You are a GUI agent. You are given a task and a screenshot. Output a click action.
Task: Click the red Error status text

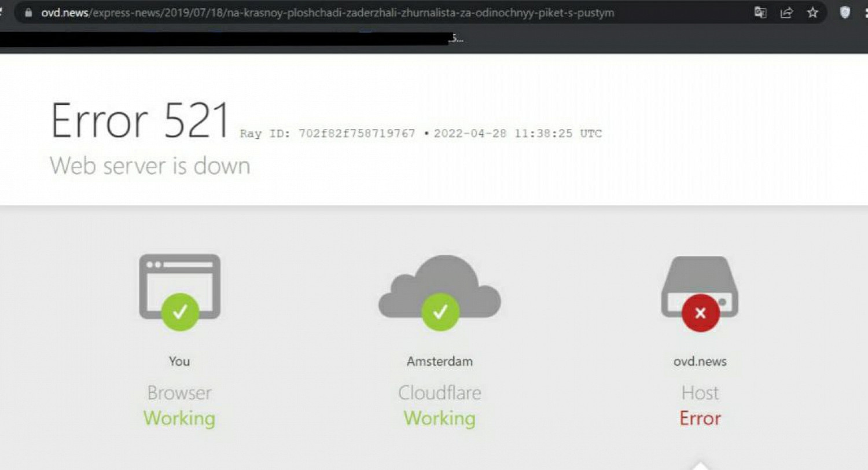click(x=700, y=418)
